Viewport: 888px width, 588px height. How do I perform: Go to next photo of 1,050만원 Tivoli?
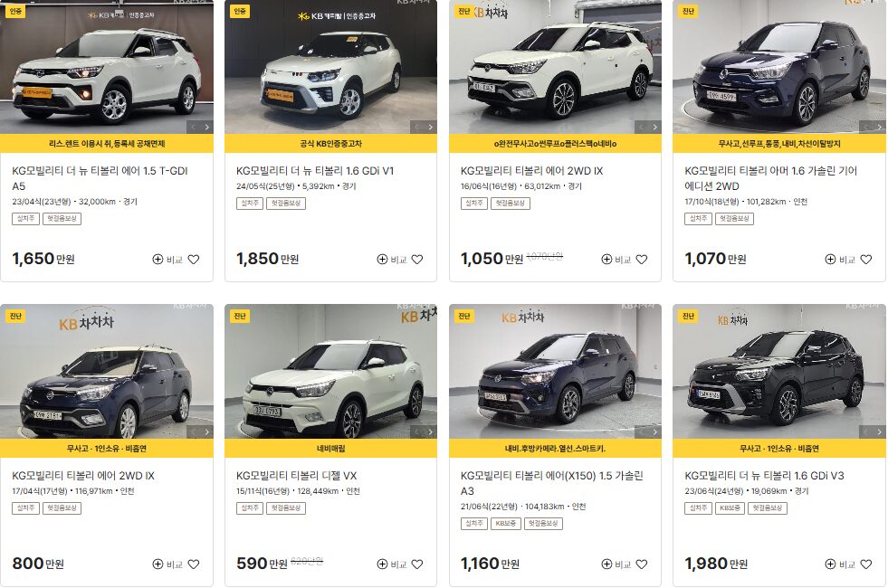tap(654, 128)
